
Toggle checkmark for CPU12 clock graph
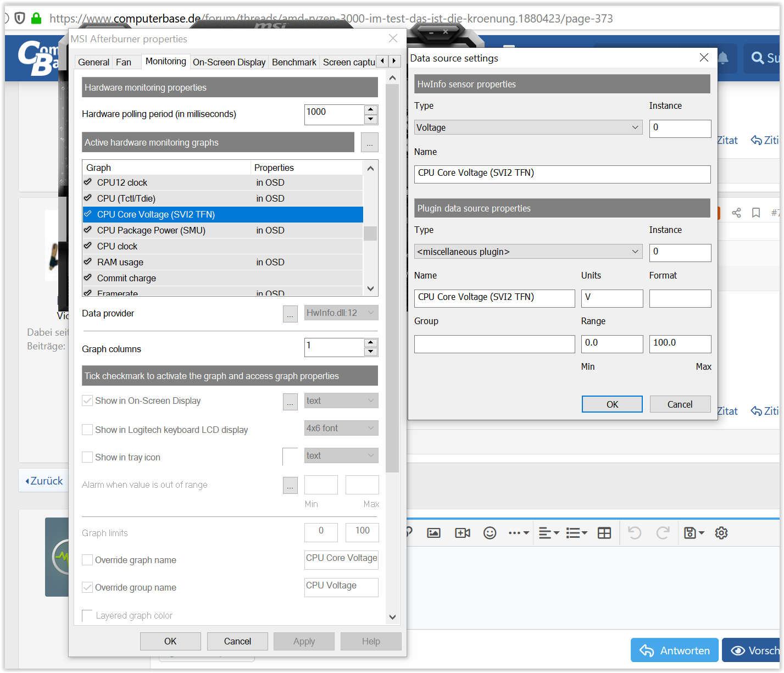[x=88, y=182]
